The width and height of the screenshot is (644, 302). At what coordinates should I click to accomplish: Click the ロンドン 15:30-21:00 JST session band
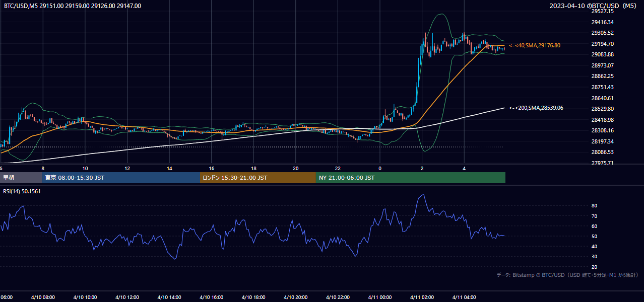click(x=258, y=178)
